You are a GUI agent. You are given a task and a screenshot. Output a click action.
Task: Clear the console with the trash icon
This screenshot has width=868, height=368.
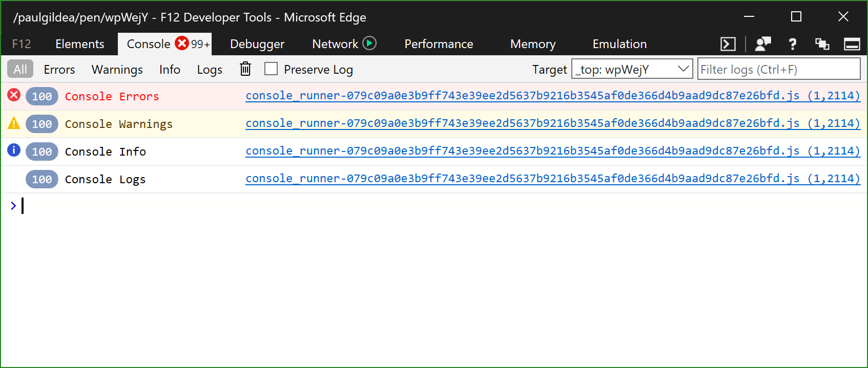(x=245, y=69)
